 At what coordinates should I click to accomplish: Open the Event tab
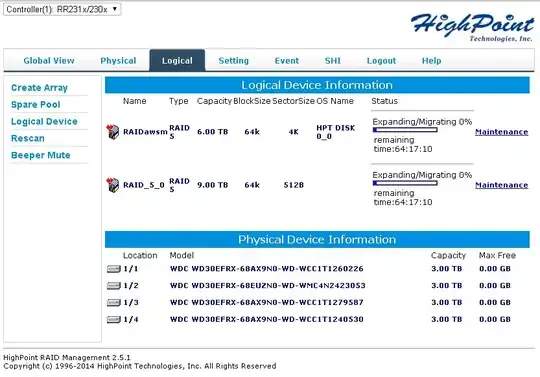(x=287, y=61)
